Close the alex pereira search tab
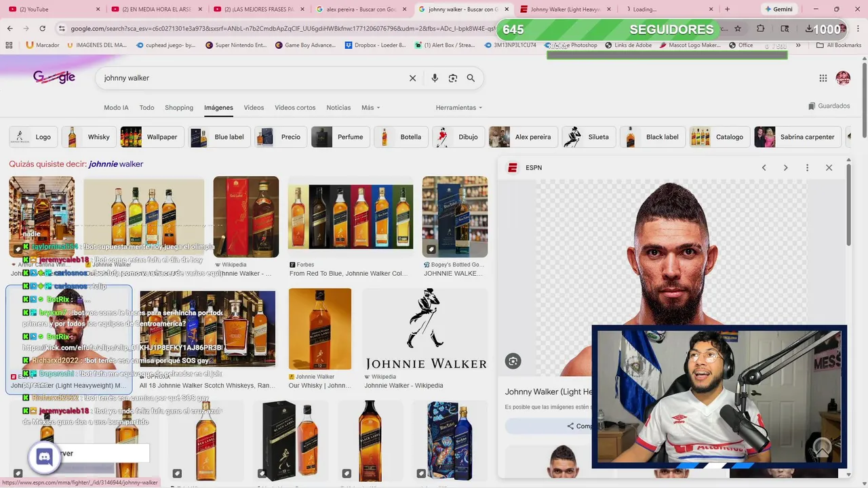This screenshot has height=488, width=868. pyautogui.click(x=404, y=9)
